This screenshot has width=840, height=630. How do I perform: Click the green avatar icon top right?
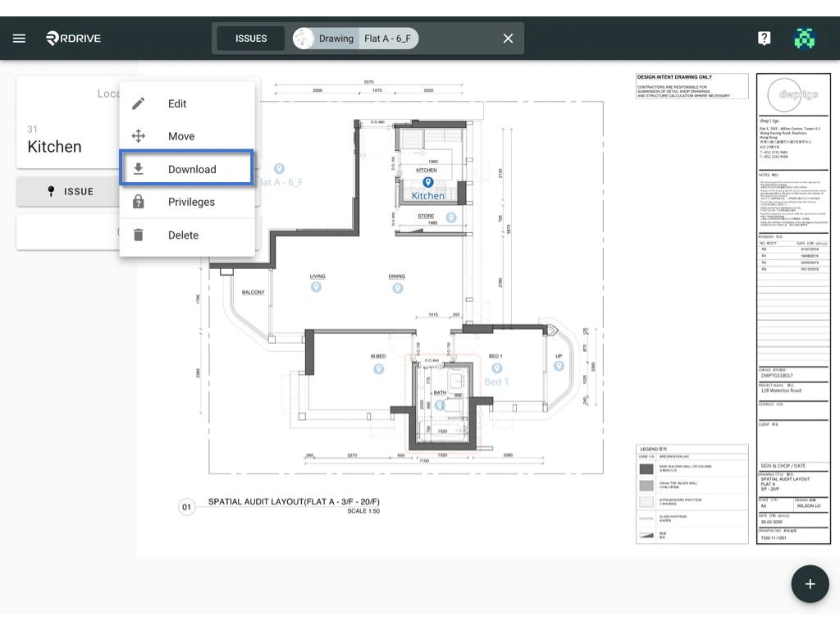tap(805, 38)
